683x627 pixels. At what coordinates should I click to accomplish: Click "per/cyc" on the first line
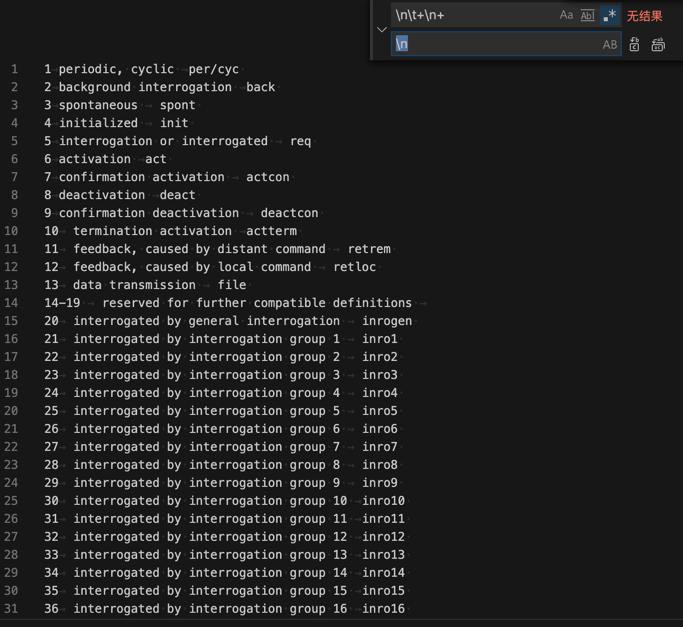[214, 69]
